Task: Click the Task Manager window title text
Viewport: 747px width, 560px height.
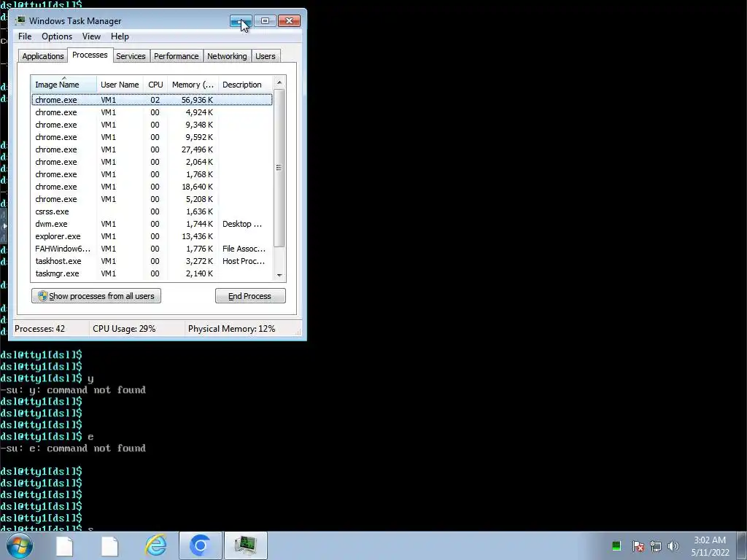Action: (x=75, y=21)
